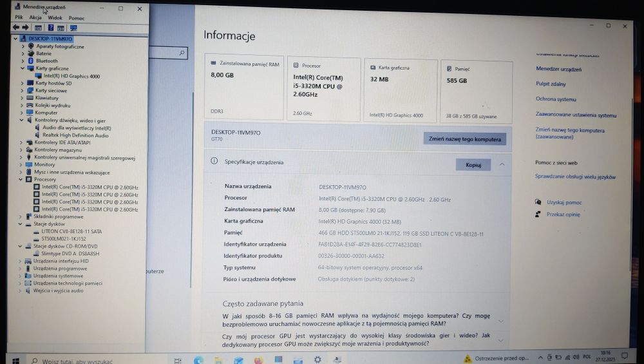Click the Uzyskaj pomoc link

pyautogui.click(x=564, y=202)
